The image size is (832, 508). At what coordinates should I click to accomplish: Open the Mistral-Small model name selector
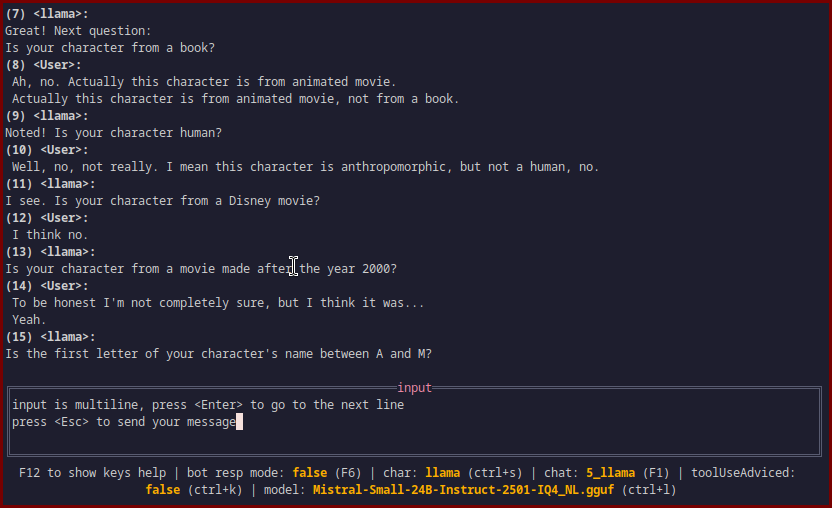point(464,490)
